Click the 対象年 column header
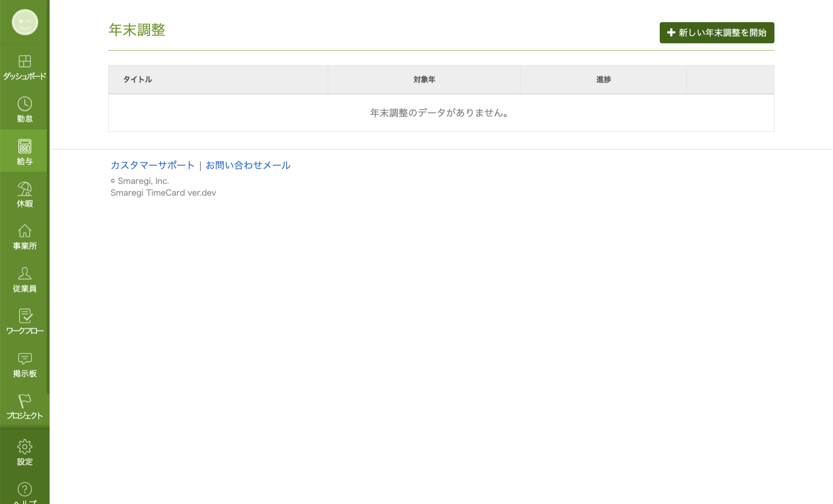This screenshot has width=833, height=504. (424, 80)
